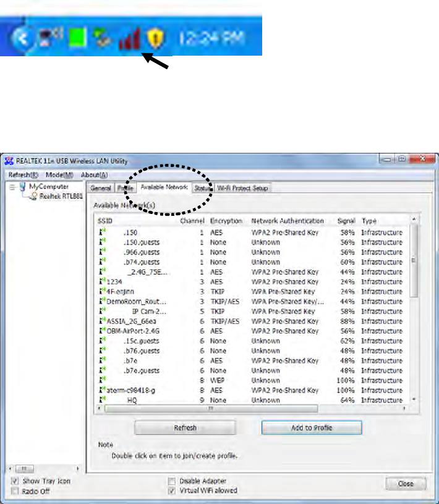
Task: Open the About(A) menu
Action: [x=94, y=175]
